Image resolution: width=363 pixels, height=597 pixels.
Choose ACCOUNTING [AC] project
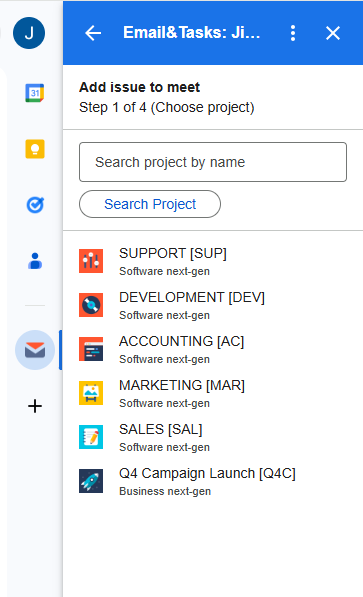click(182, 342)
